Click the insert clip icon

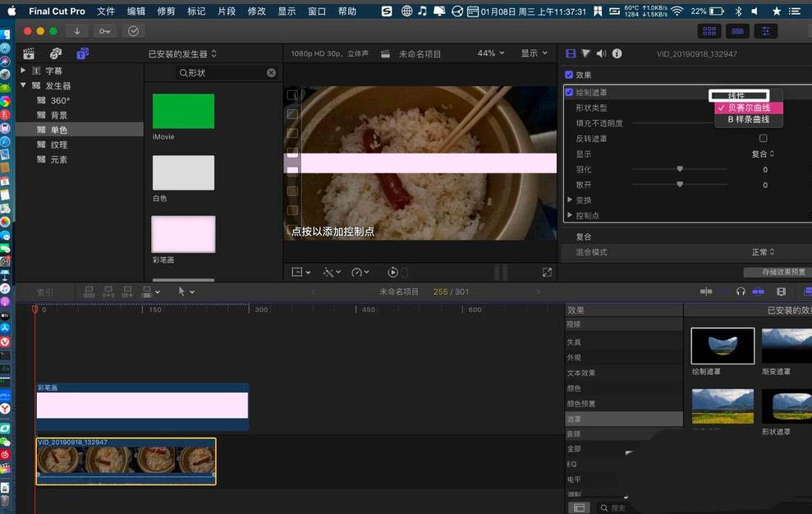pos(108,291)
